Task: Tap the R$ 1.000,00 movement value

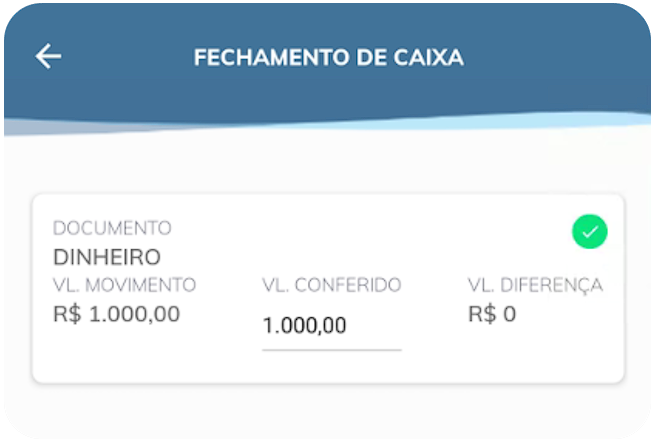Action: click(x=116, y=314)
